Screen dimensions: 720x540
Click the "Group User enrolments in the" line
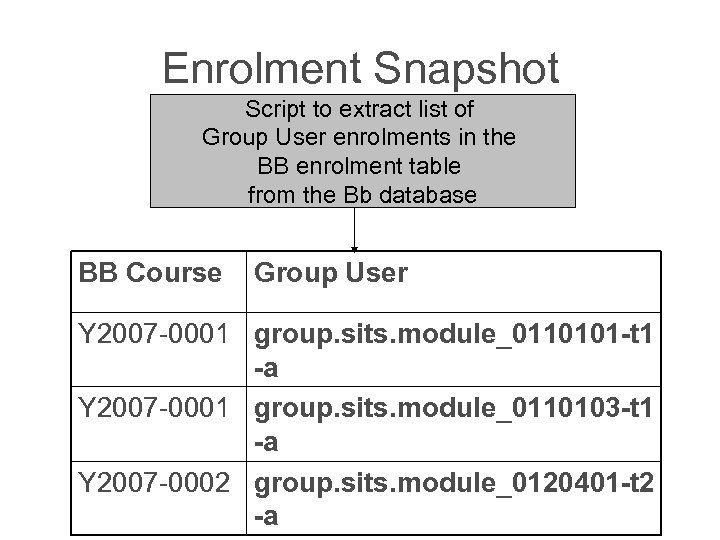360,137
